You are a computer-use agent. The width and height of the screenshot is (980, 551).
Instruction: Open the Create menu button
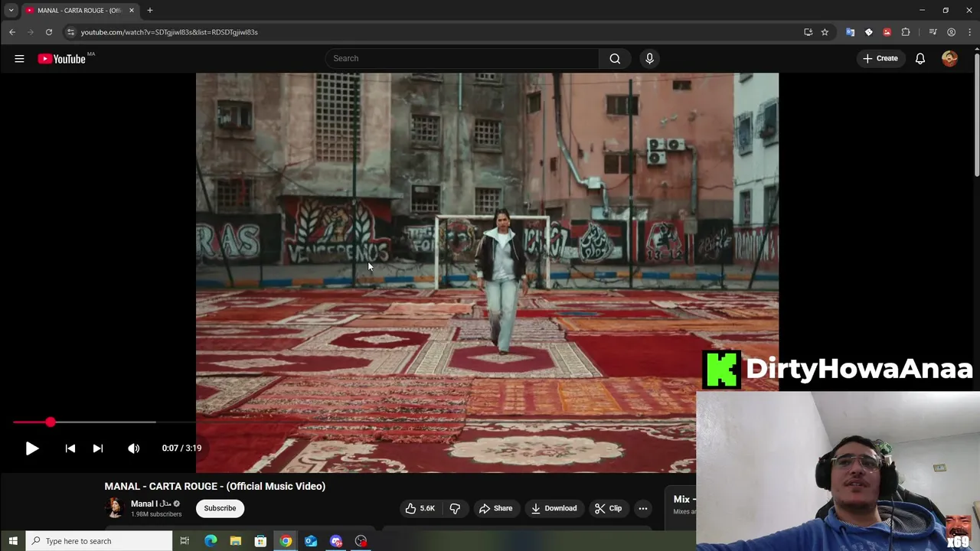coord(880,58)
